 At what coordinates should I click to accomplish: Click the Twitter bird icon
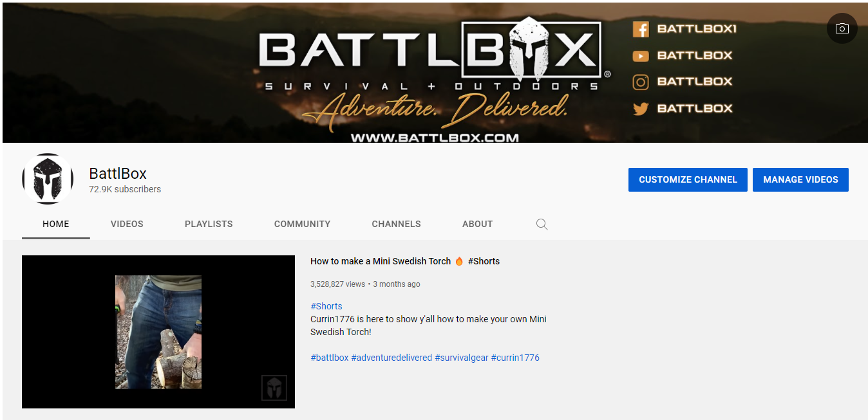(x=640, y=109)
